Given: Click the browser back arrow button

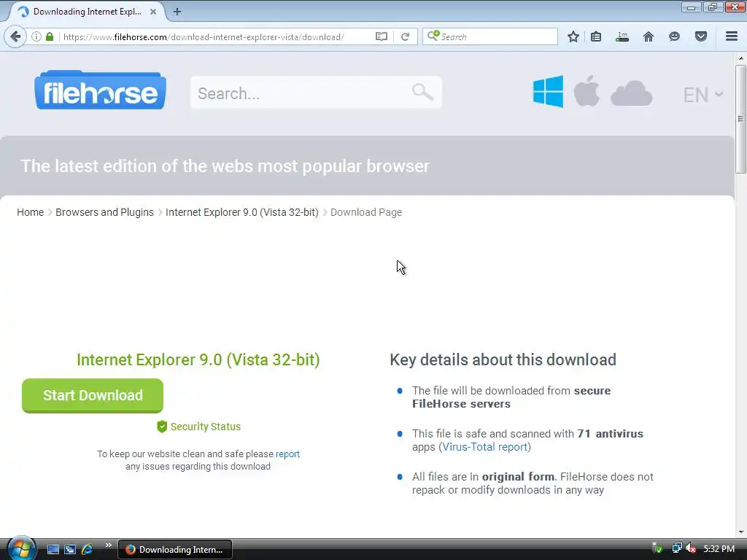Looking at the screenshot, I should (15, 36).
